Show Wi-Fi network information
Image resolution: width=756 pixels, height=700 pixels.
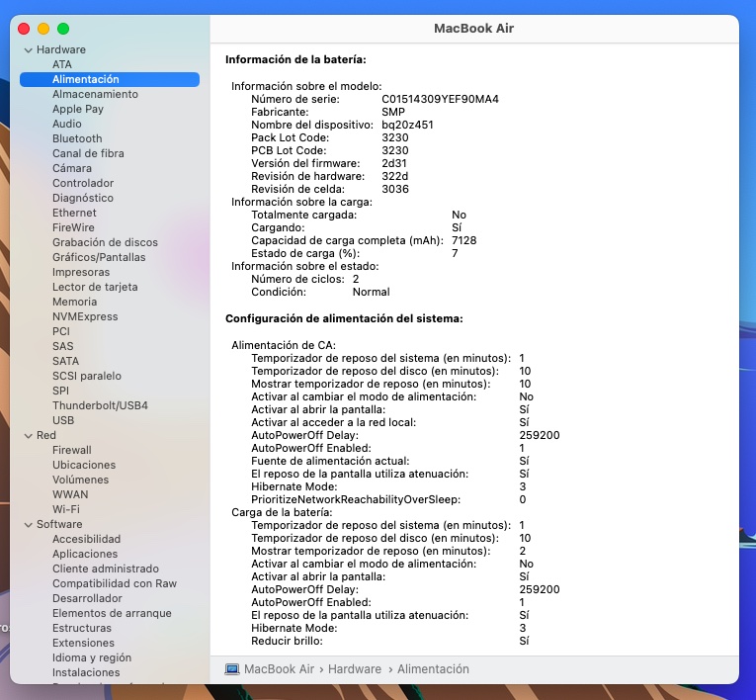(66, 509)
